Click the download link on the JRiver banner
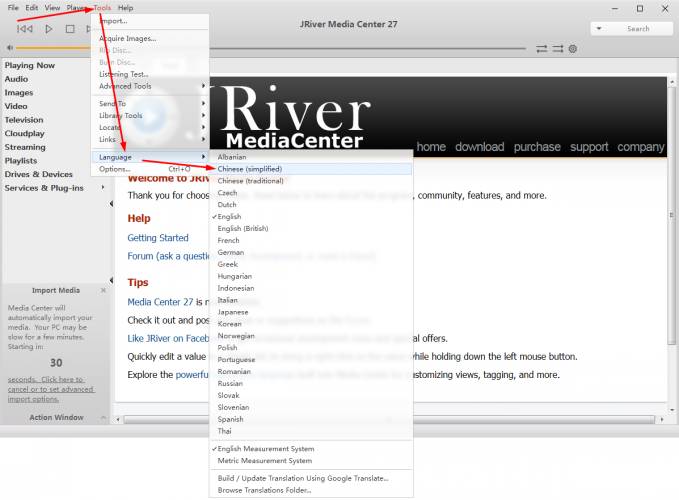 coord(479,147)
